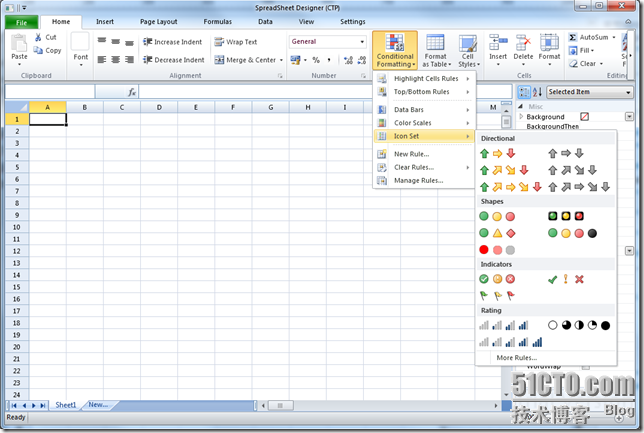Switch to the Formulas tab
This screenshot has height=433, width=644.
(218, 21)
